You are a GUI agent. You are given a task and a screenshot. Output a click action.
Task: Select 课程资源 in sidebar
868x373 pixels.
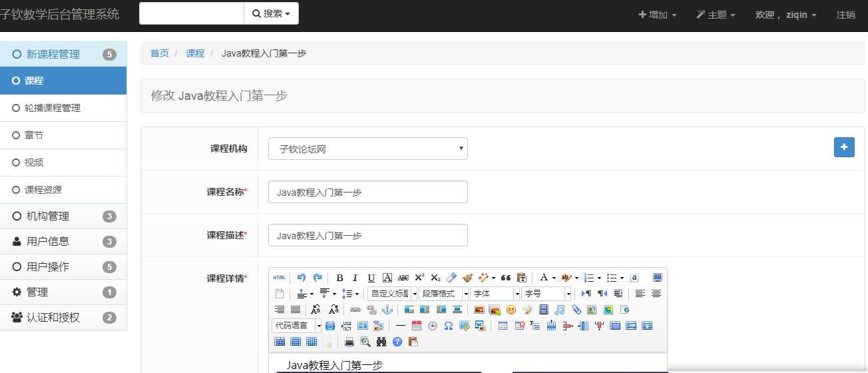pyautogui.click(x=63, y=190)
